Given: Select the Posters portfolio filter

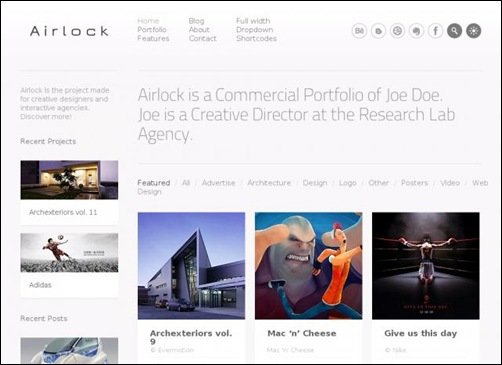Looking at the screenshot, I should tap(414, 183).
